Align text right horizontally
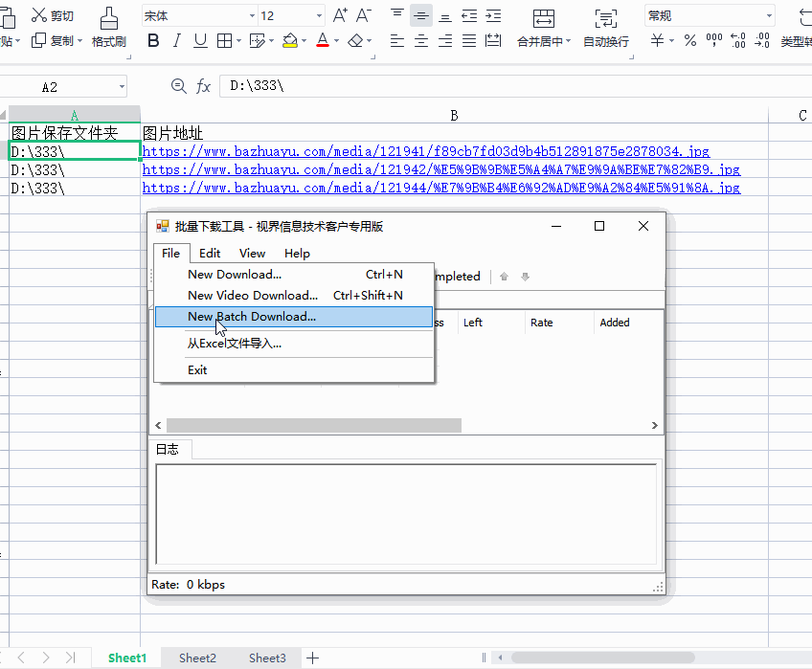 pos(445,40)
